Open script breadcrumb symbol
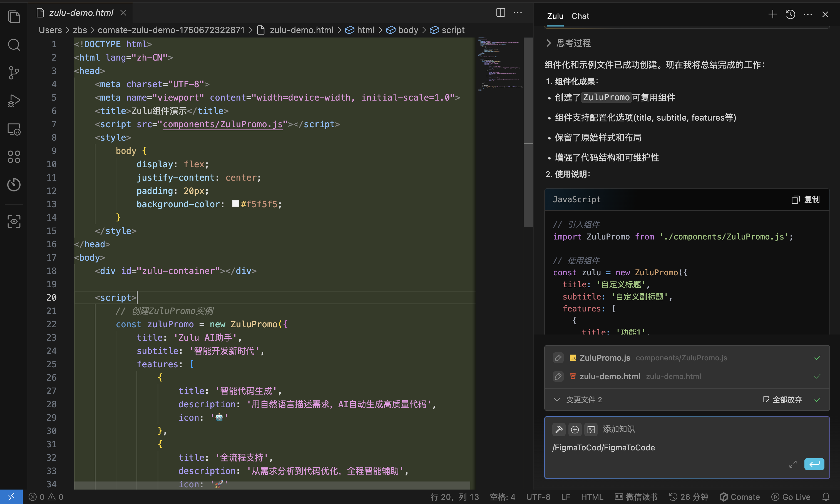The height and width of the screenshot is (504, 840). 447,30
